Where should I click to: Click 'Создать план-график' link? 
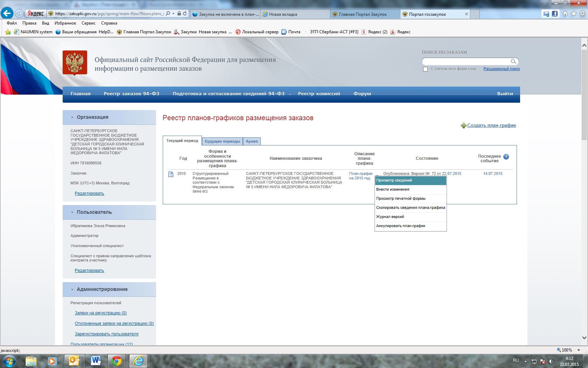point(491,125)
